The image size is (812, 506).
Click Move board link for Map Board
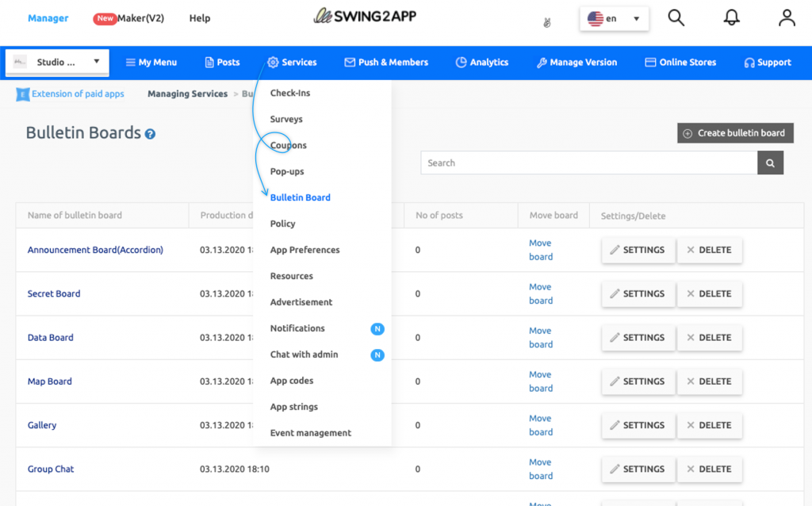[541, 381]
